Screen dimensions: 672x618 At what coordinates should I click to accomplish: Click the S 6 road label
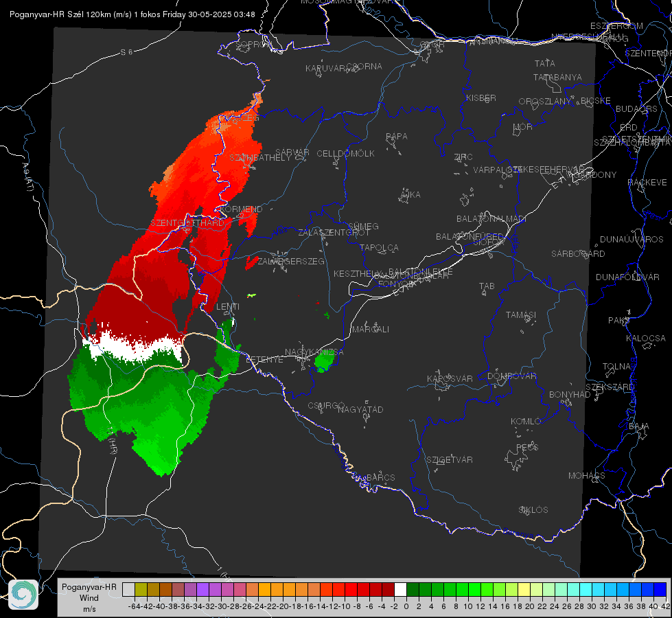tap(126, 52)
